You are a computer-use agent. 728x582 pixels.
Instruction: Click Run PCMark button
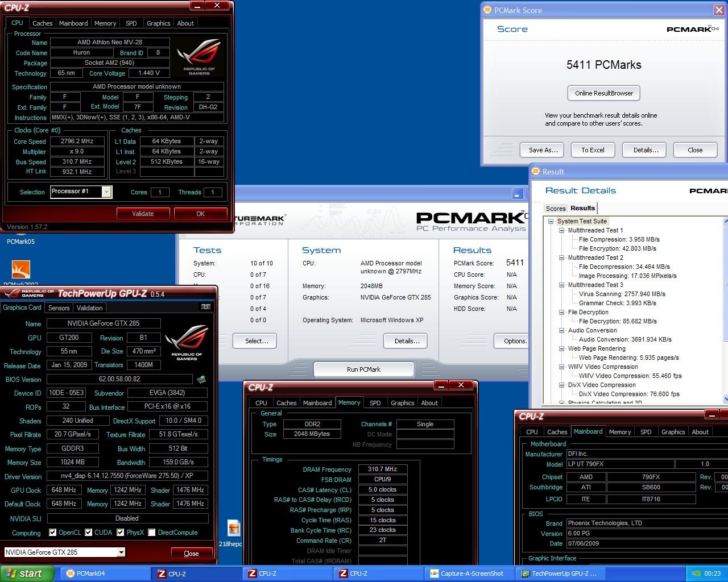(363, 369)
